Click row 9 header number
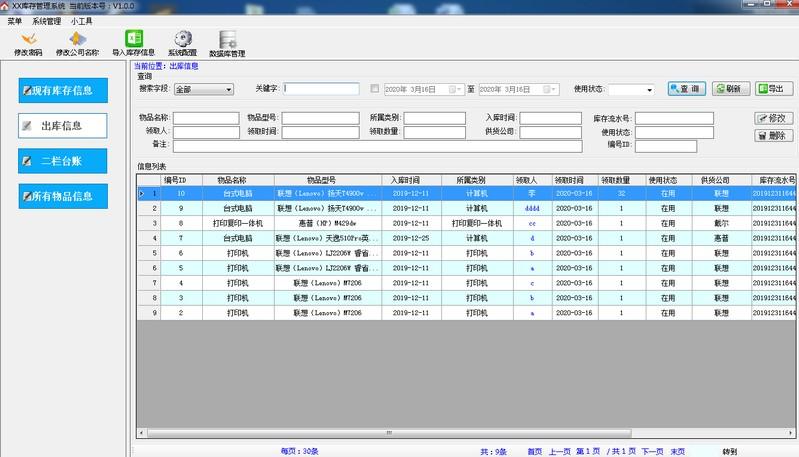The height and width of the screenshot is (457, 799). point(149,313)
